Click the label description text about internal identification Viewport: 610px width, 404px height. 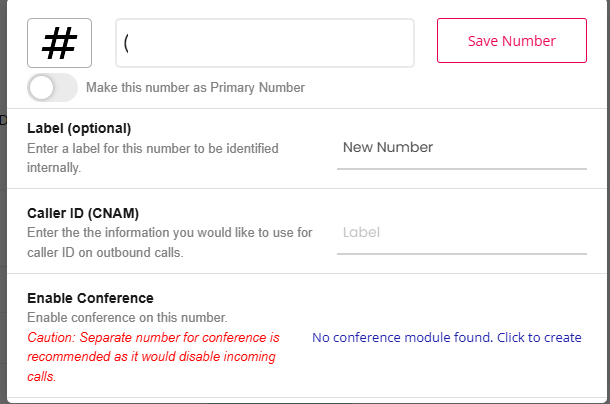pyautogui.click(x=152, y=158)
